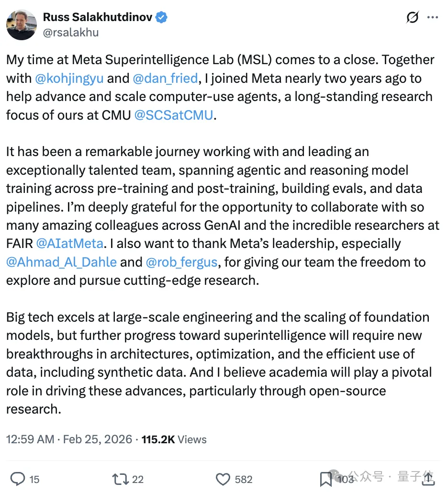Open Grok analysis for this post

[x=412, y=17]
